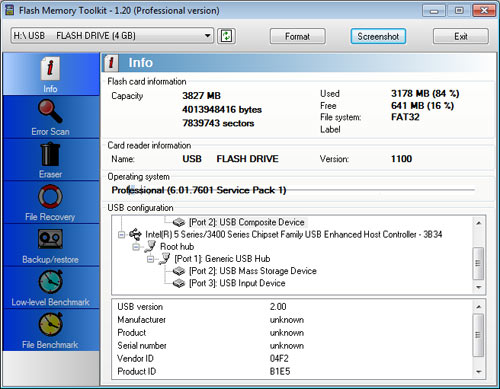The height and width of the screenshot is (389, 500).
Task: Collapse the Intel 5 Series host controller node
Action: 121,235
